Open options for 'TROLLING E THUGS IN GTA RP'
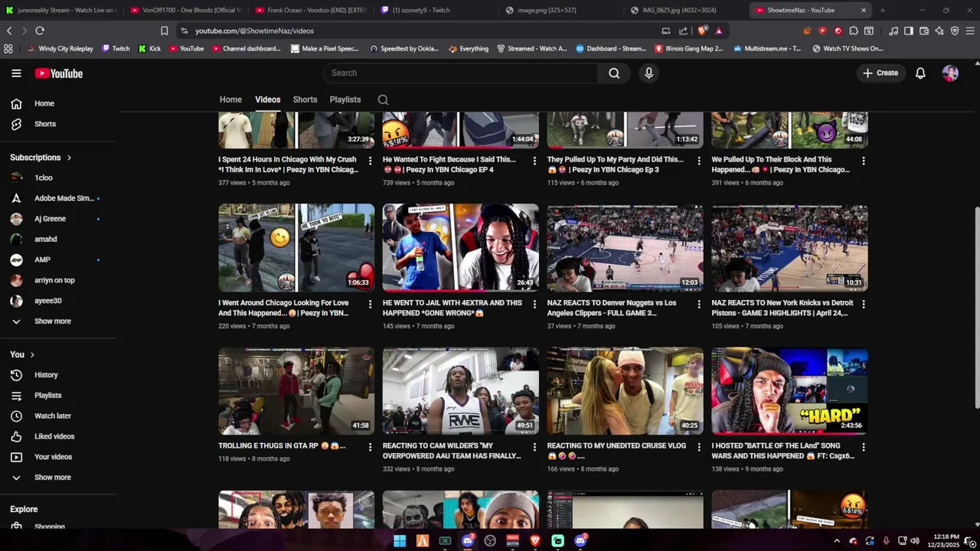Screen dimensions: 980x551 tap(370, 447)
